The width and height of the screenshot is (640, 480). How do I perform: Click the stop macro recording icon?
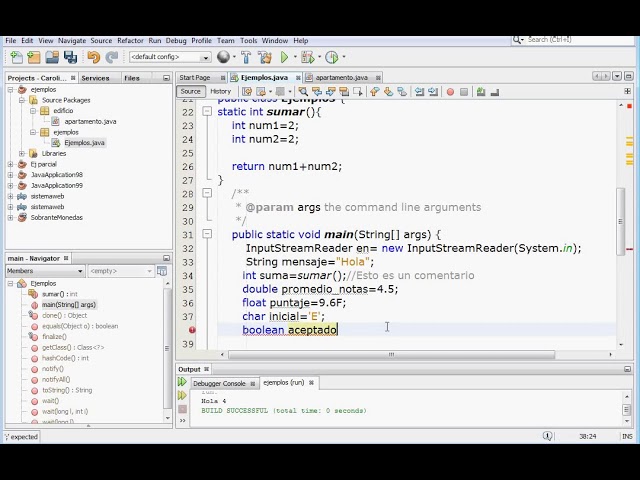pos(464,92)
